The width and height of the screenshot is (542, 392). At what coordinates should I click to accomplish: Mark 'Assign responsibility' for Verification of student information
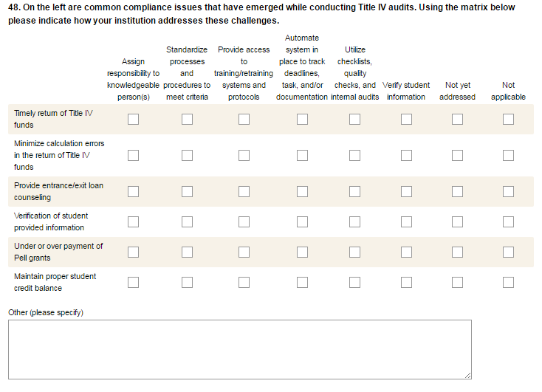133,221
